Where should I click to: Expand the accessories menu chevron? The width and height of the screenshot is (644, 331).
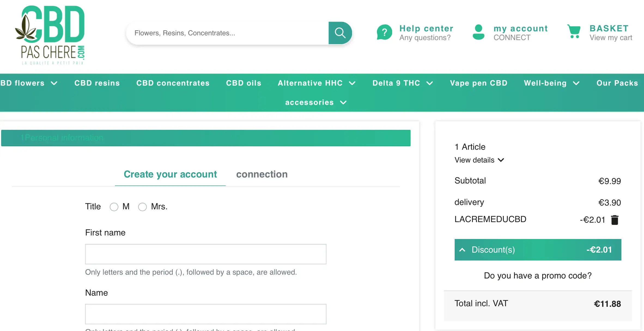(x=344, y=102)
